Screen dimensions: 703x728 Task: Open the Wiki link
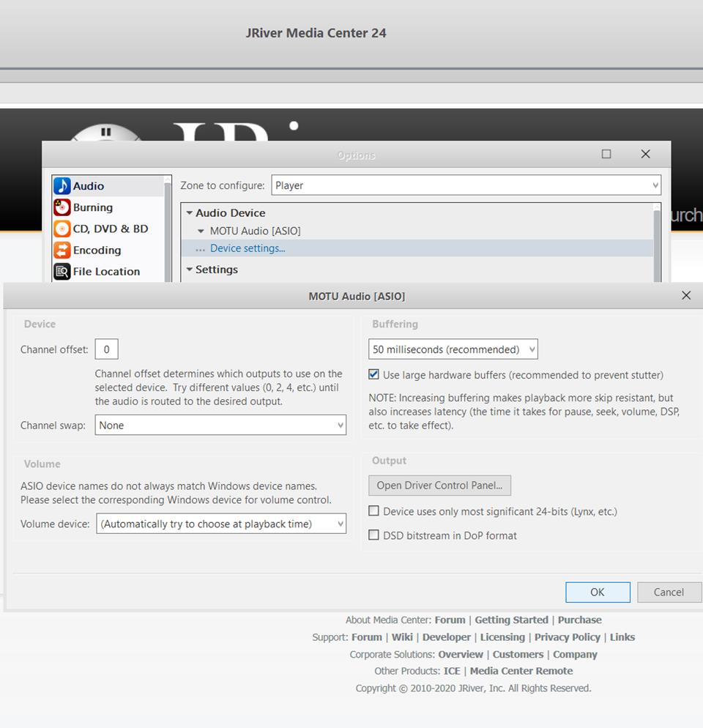point(402,637)
